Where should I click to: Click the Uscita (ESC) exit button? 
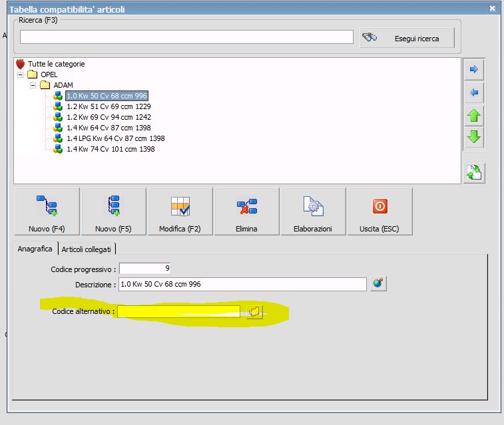point(379,212)
